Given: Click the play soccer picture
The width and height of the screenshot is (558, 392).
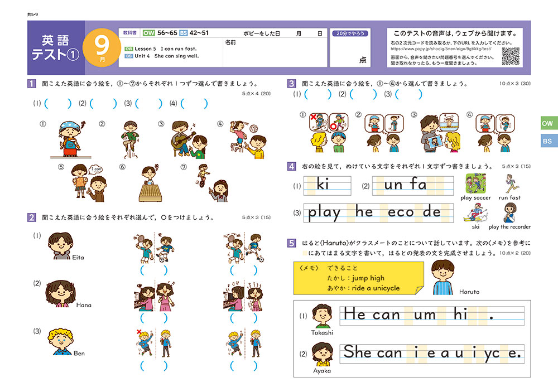Looking at the screenshot, I should point(475,183).
